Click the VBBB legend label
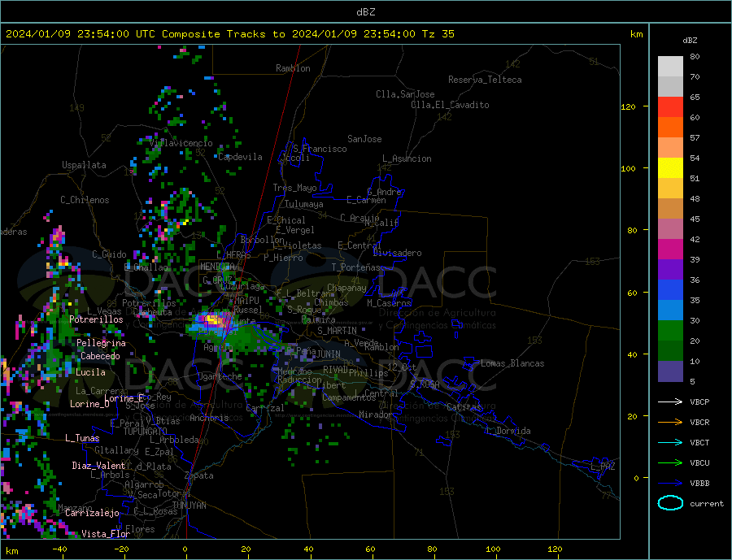 (699, 484)
